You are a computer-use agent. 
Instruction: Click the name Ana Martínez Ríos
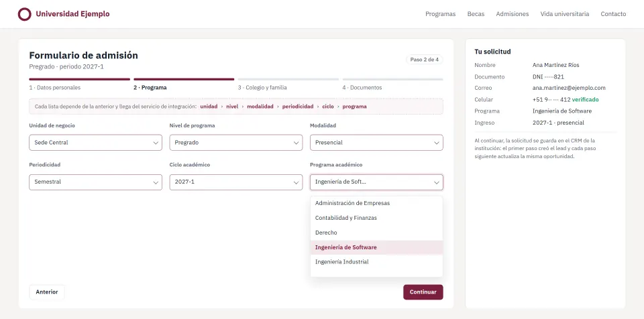pyautogui.click(x=555, y=65)
